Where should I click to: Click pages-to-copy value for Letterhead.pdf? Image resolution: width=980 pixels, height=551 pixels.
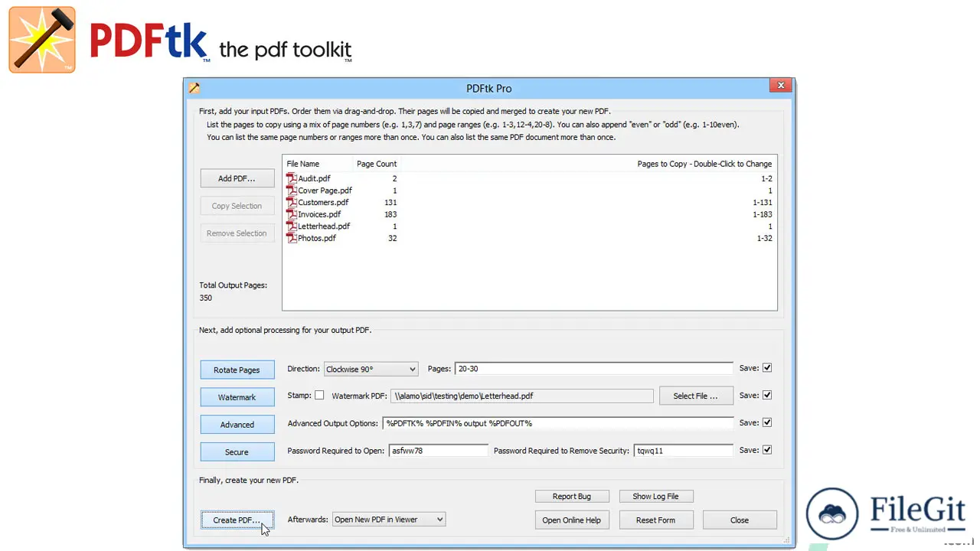770,227
